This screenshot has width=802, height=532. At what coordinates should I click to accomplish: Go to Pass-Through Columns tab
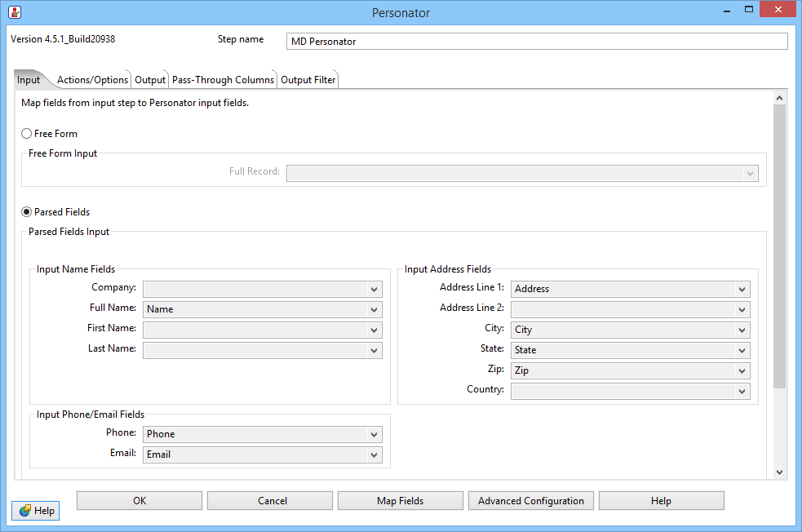coord(223,80)
